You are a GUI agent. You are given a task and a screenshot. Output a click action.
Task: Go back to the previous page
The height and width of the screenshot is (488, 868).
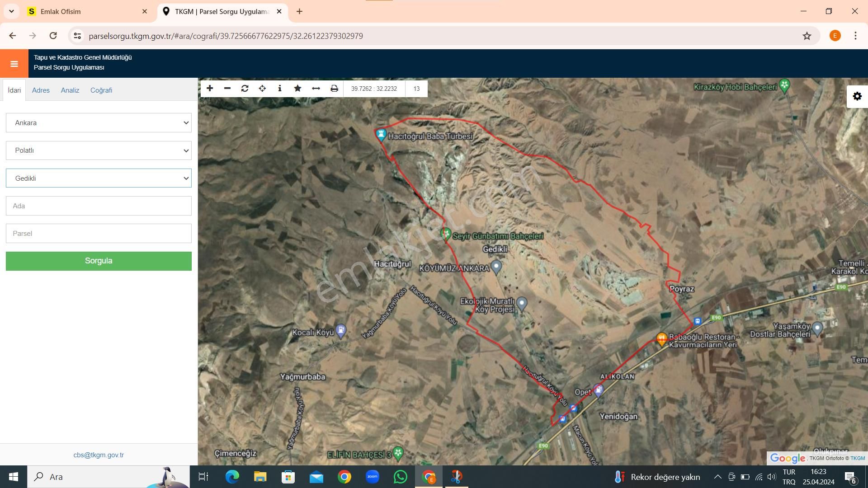click(13, 36)
